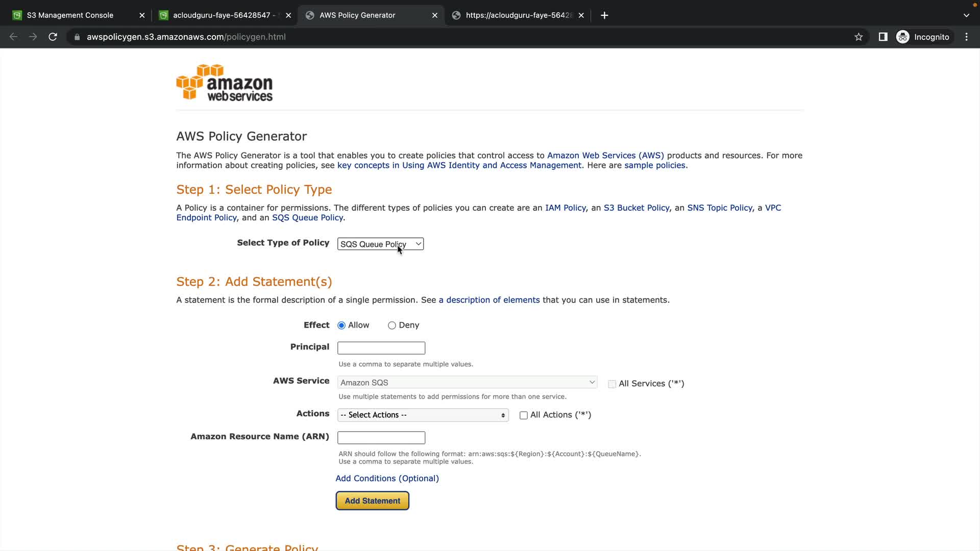Select the Deny effect radio button
Image resolution: width=980 pixels, height=551 pixels.
pos(392,325)
